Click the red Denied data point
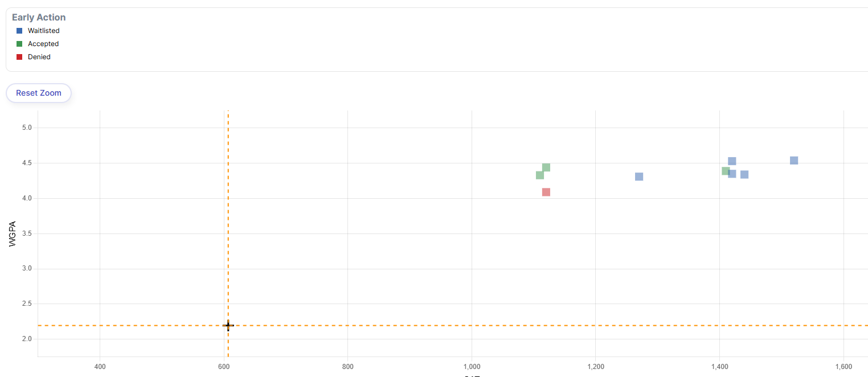This screenshot has height=377, width=868. point(546,192)
